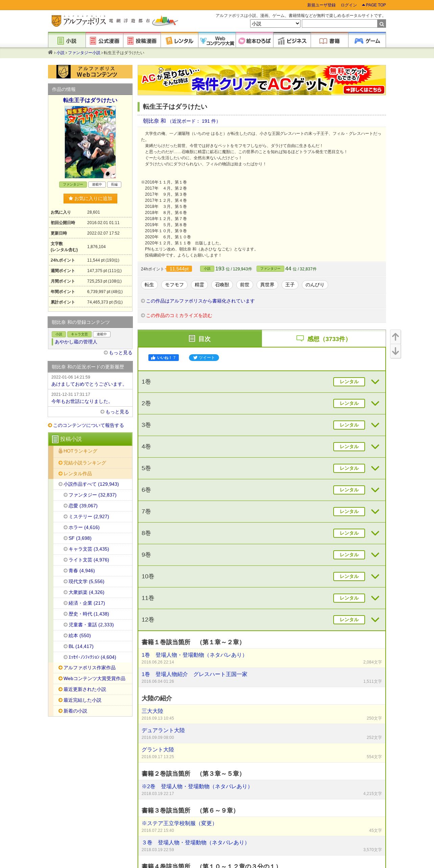Click the search magnifier icon button
Viewport: 434px width, 868px height.
(x=382, y=24)
